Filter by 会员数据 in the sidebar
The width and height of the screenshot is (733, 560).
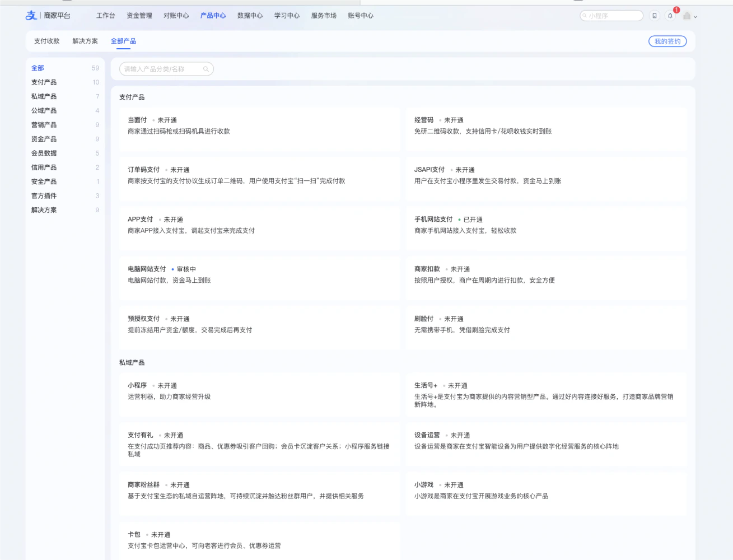pyautogui.click(x=65, y=153)
